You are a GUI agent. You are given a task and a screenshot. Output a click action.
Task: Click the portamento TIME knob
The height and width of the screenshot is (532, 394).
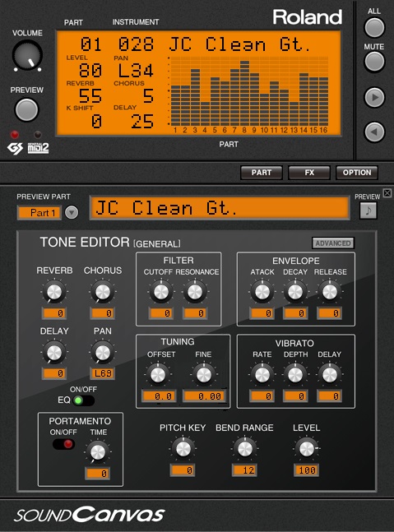[x=98, y=452]
